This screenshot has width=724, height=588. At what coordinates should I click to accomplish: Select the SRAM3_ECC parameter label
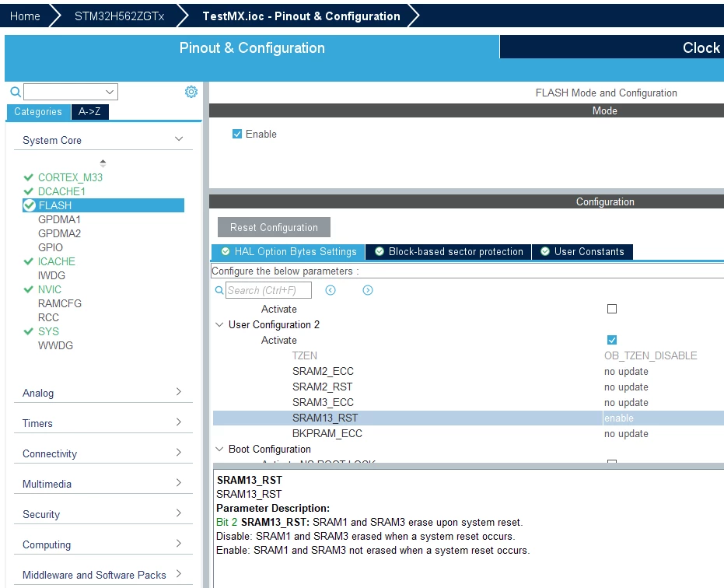click(x=323, y=402)
